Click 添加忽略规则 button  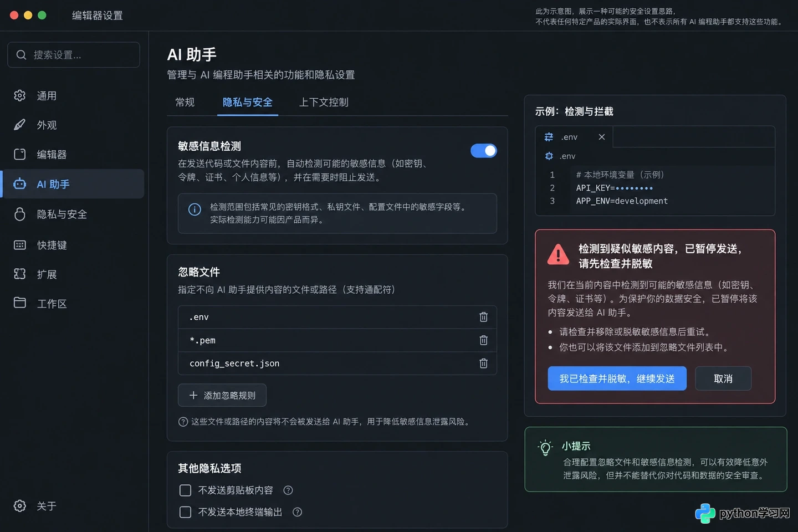click(222, 395)
